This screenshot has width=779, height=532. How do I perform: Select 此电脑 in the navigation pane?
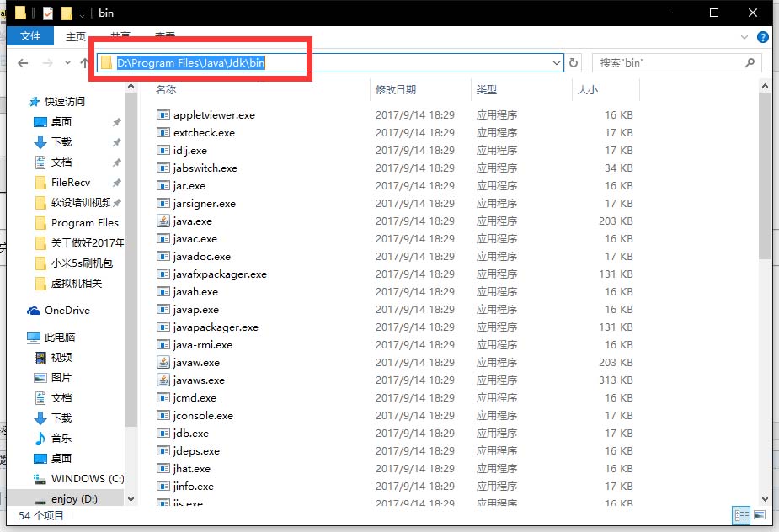[60, 338]
